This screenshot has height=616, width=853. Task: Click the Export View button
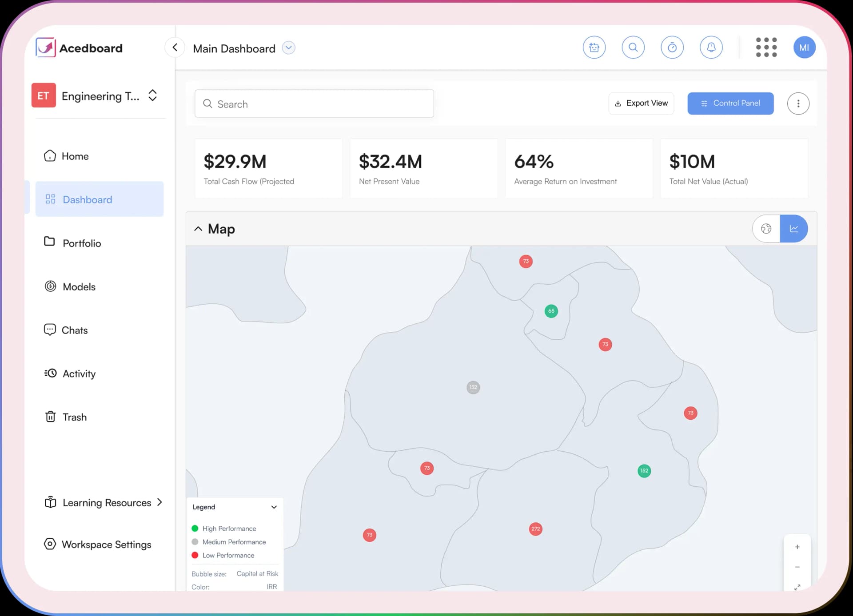coord(641,103)
